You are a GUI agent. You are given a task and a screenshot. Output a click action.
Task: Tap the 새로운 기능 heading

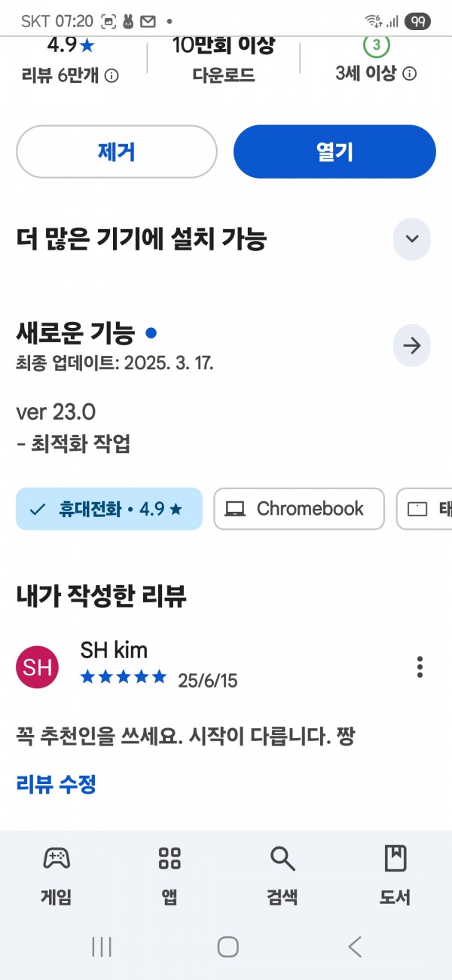(x=75, y=332)
